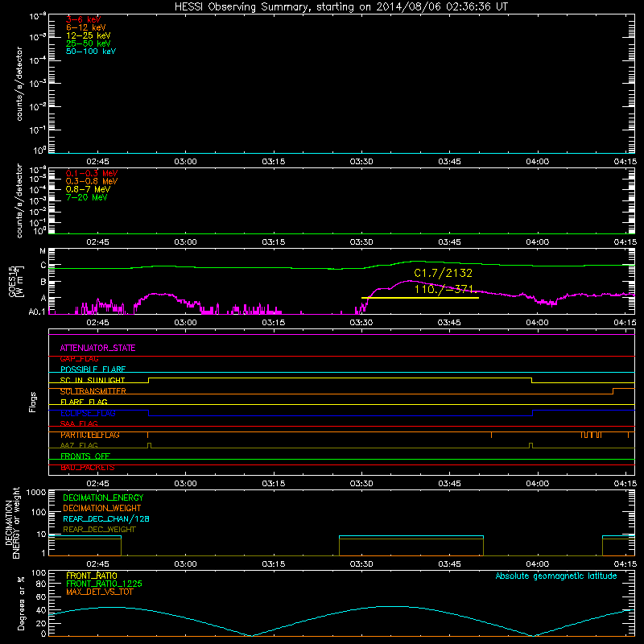
Task: Click the FLARE_FLAG label
Action: 84,402
